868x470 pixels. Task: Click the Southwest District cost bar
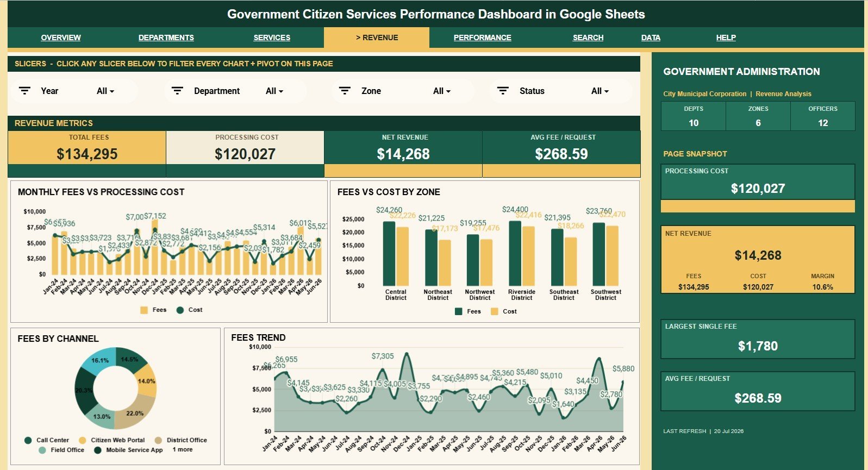[612, 256]
